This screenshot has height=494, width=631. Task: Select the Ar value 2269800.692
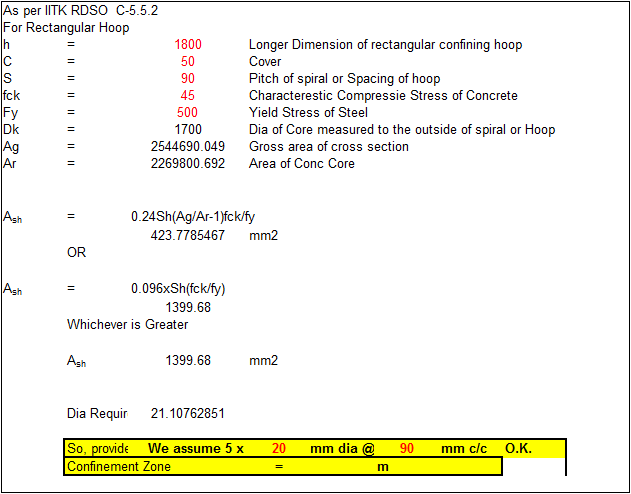coord(188,164)
